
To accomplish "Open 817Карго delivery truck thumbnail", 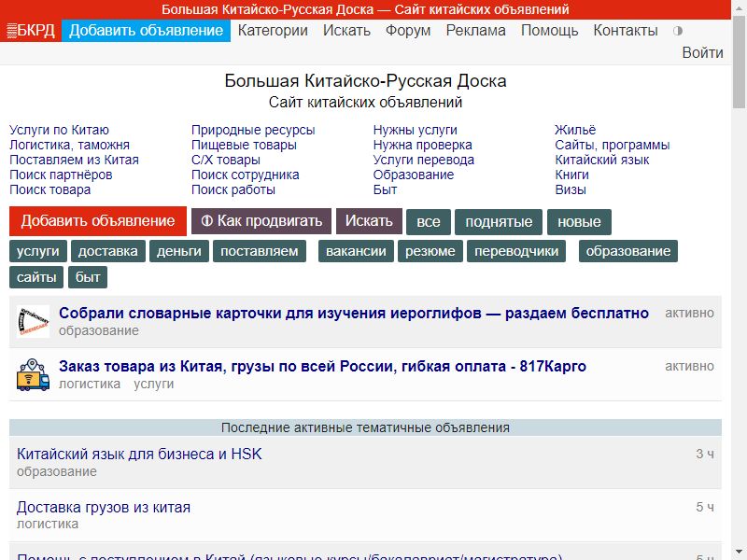I will [x=33, y=375].
